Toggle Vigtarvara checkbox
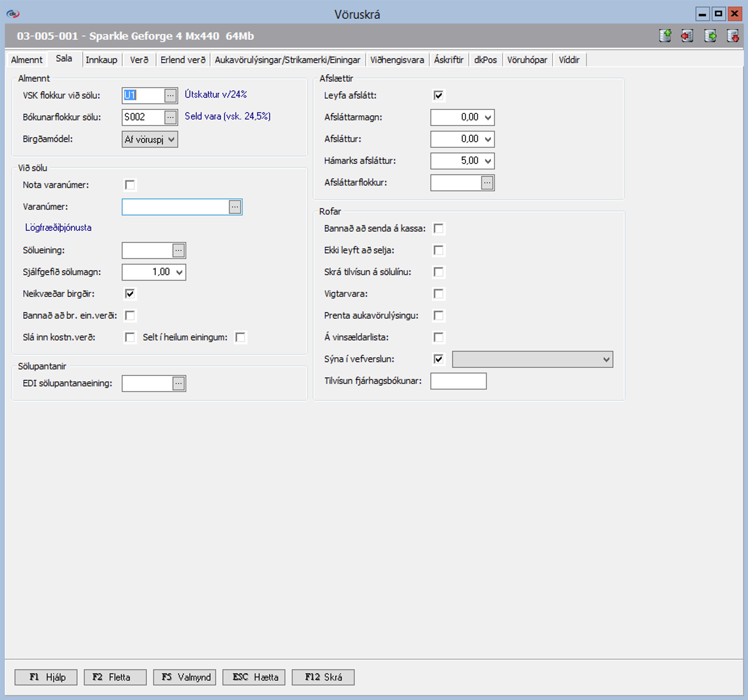Image resolution: width=748 pixels, height=700 pixels. [x=438, y=294]
